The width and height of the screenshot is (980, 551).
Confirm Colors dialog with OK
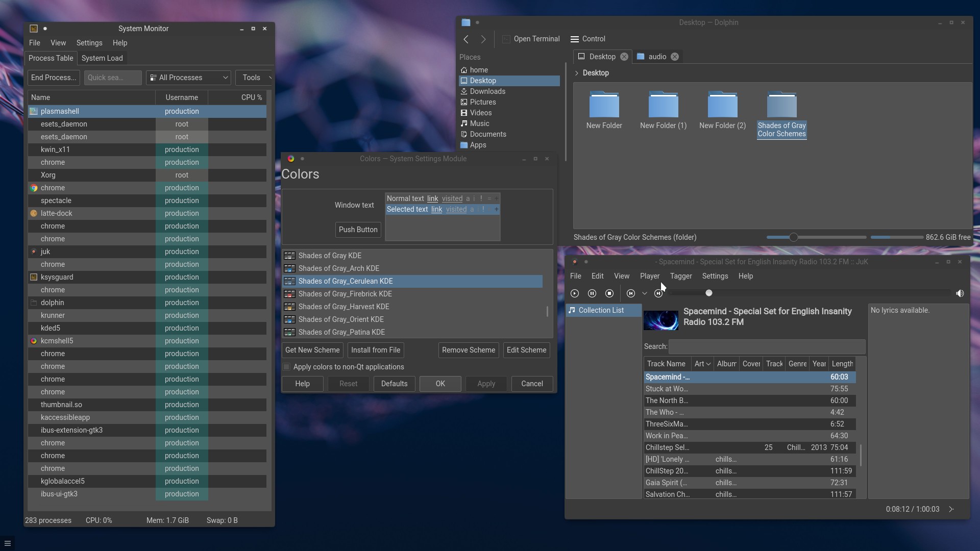click(x=440, y=384)
